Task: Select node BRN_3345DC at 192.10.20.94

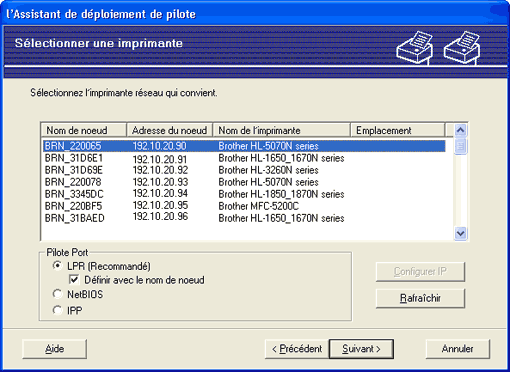Action: (244, 194)
